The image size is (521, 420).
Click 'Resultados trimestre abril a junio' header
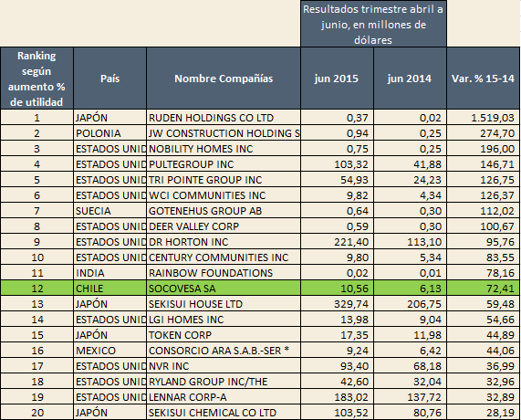click(x=373, y=24)
